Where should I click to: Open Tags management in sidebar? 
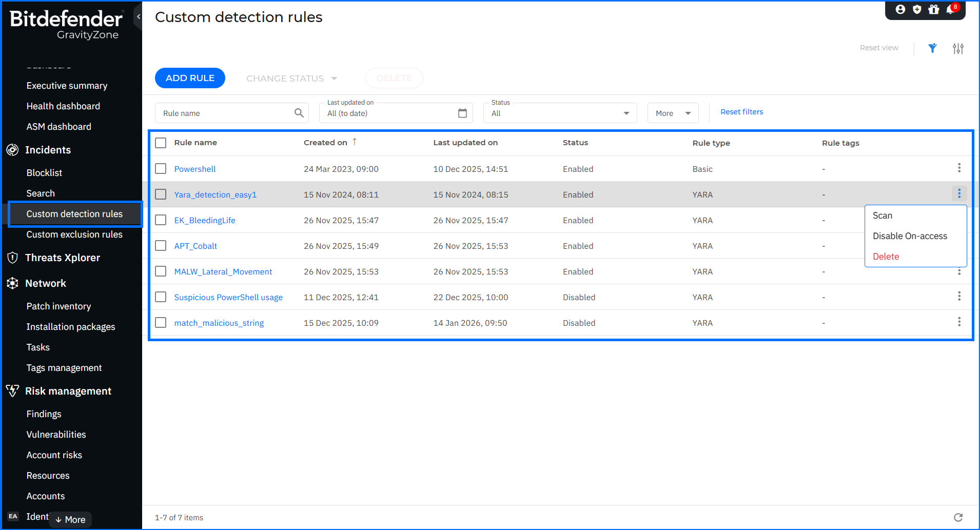(x=64, y=368)
